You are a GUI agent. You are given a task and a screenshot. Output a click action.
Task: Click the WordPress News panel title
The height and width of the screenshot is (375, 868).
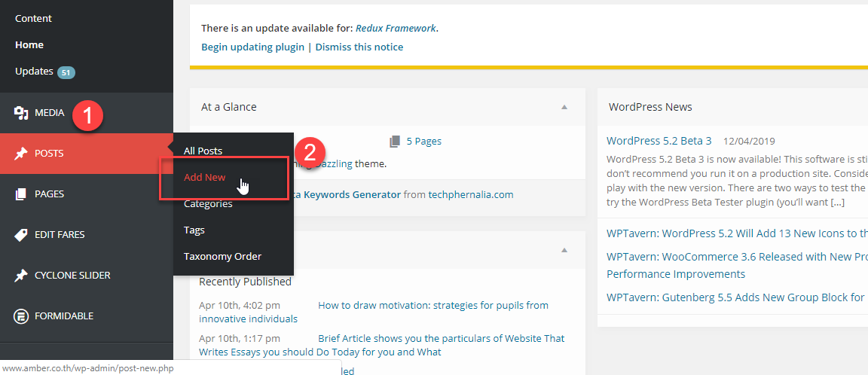click(x=650, y=107)
